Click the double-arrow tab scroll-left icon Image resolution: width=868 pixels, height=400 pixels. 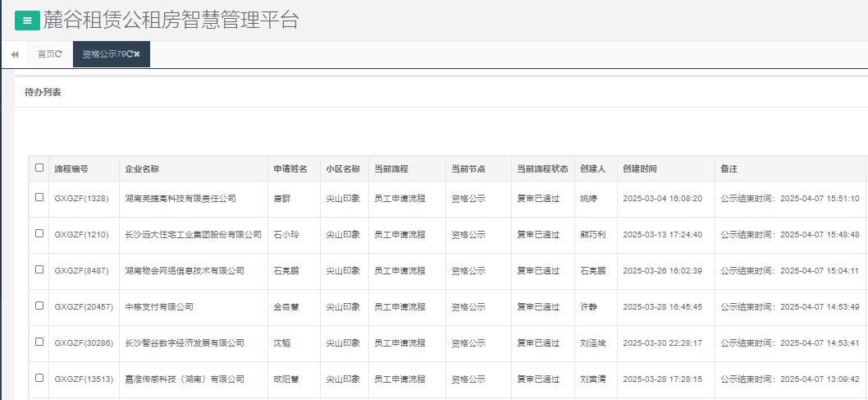tap(15, 54)
